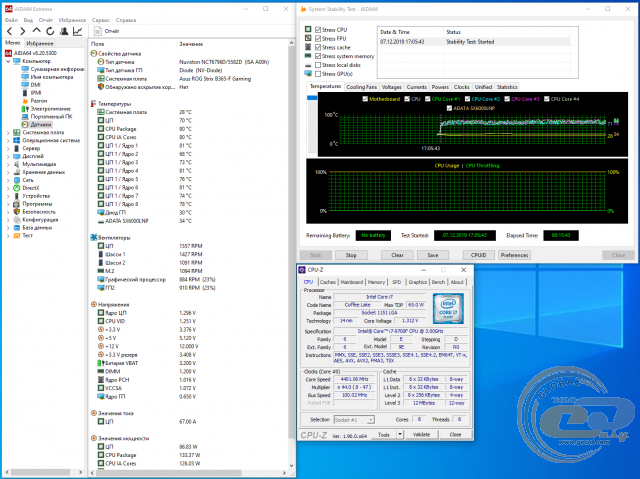
Task: Click the Save button in stability test
Action: click(x=433, y=255)
